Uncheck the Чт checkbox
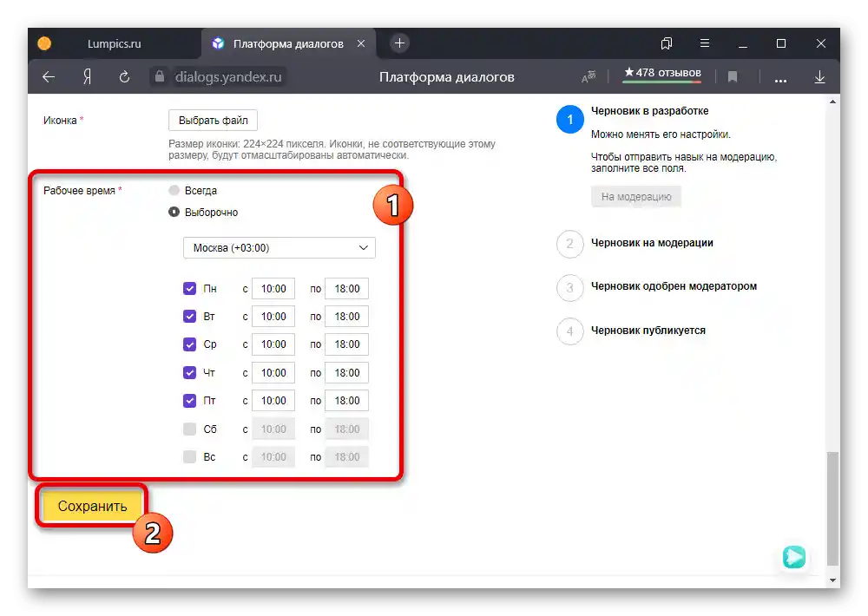Screen dimensions: 868x616 (189, 372)
